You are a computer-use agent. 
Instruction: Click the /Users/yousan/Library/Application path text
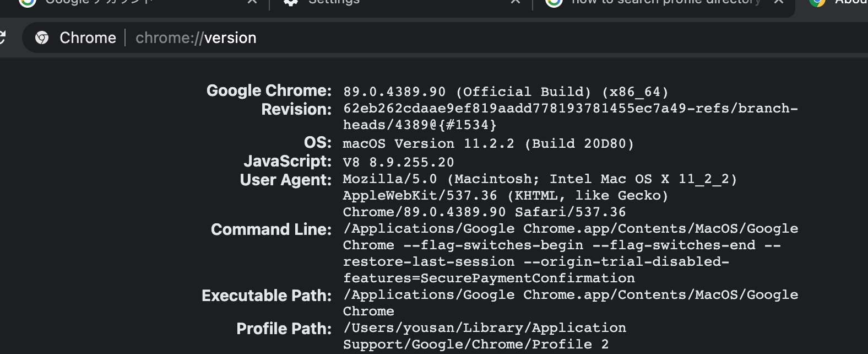point(485,328)
